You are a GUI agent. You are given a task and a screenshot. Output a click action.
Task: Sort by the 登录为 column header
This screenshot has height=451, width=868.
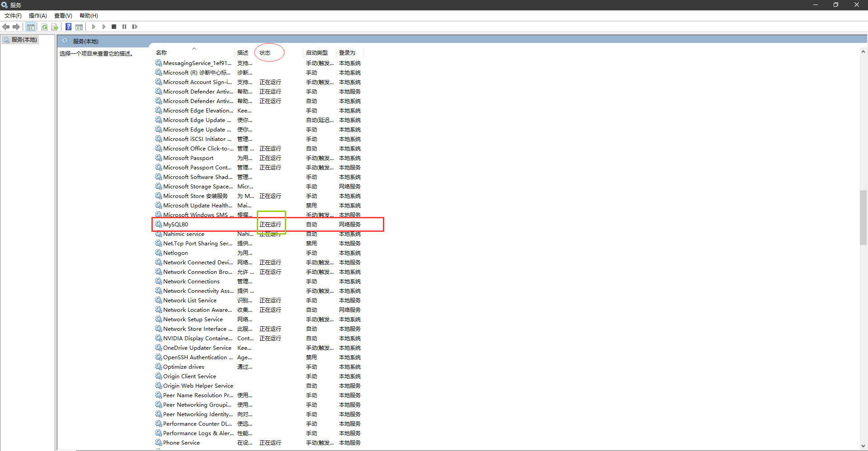tap(347, 53)
